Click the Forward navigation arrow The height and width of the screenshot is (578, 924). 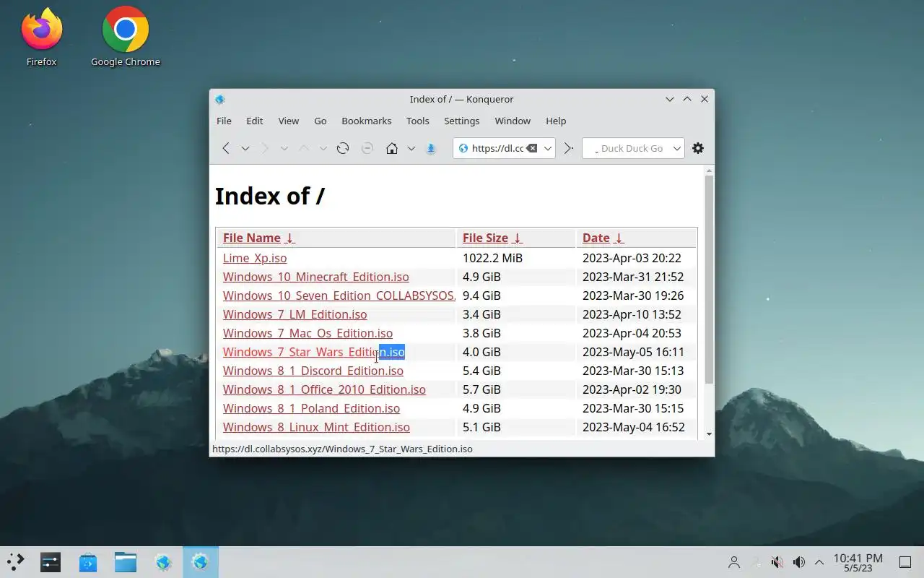tap(265, 148)
